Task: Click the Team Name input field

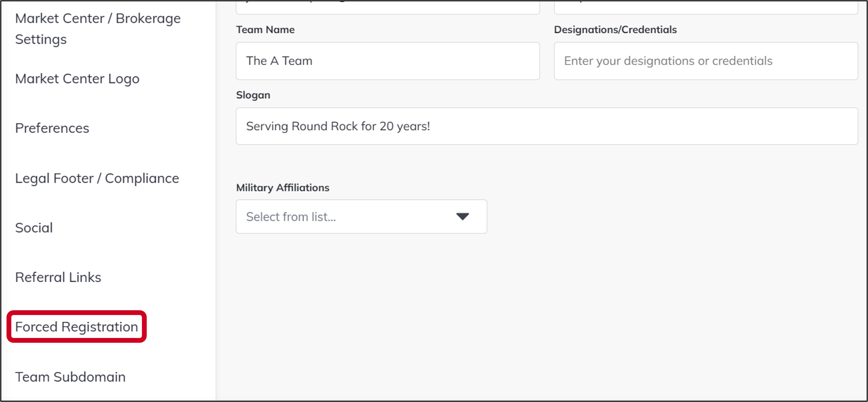Action: coord(388,61)
